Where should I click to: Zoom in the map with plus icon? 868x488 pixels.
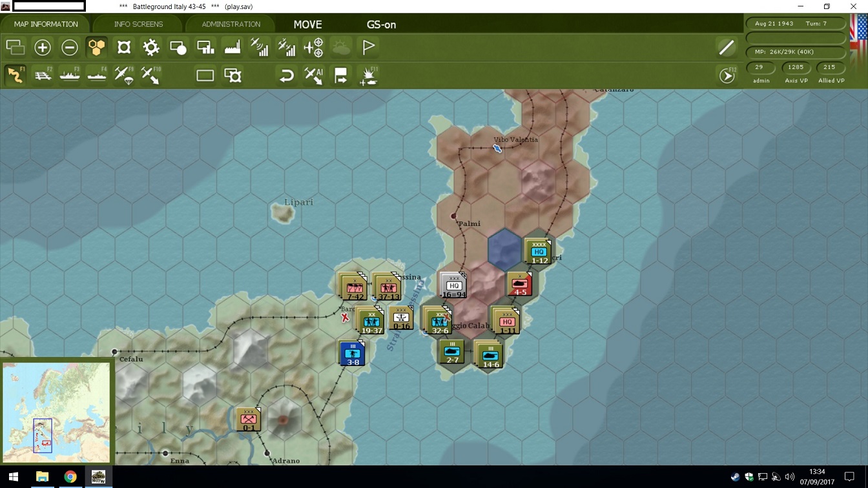pyautogui.click(x=43, y=47)
